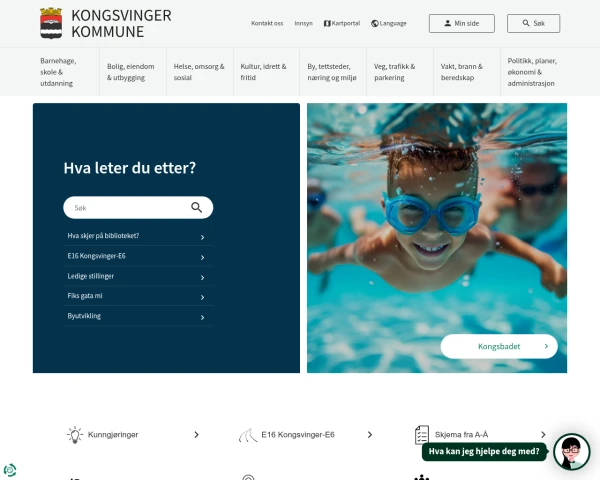Click the Kongsvinger kommune coat of arms logo
The width and height of the screenshot is (600, 480).
coord(51,23)
